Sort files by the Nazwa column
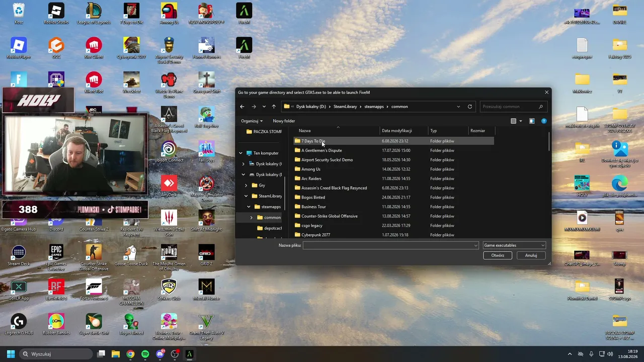Screen dimensions: 644x362 (337, 131)
